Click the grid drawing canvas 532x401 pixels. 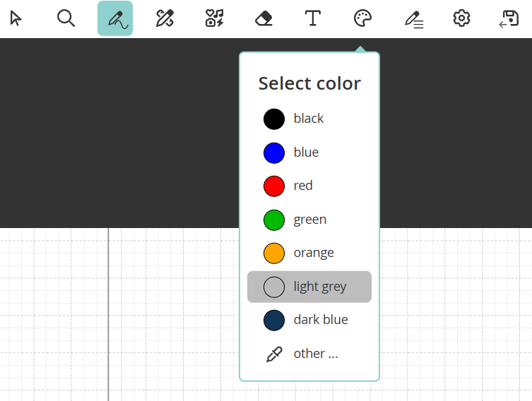tap(141, 318)
